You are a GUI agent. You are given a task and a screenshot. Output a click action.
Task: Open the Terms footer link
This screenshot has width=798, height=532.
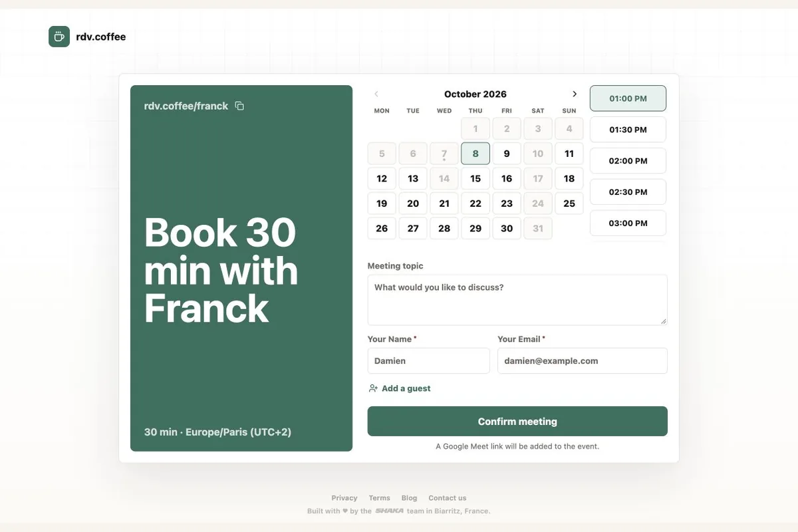tap(380, 498)
